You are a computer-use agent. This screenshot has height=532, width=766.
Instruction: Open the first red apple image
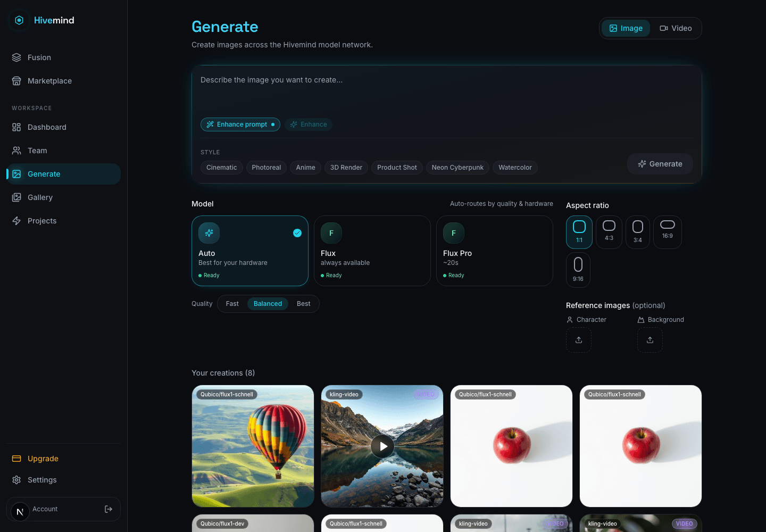click(x=511, y=446)
